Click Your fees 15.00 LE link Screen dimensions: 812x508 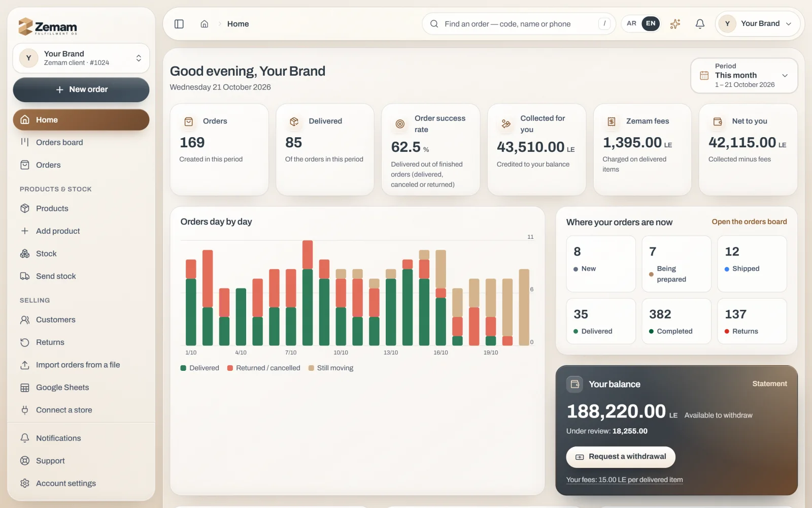click(624, 480)
